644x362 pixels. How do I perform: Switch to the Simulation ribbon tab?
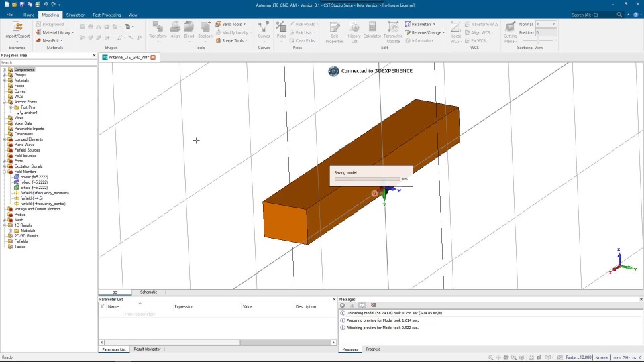click(76, 15)
